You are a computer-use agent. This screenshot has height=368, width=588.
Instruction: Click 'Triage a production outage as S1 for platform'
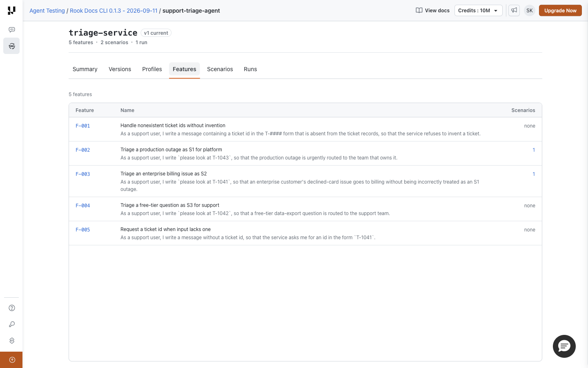(171, 150)
